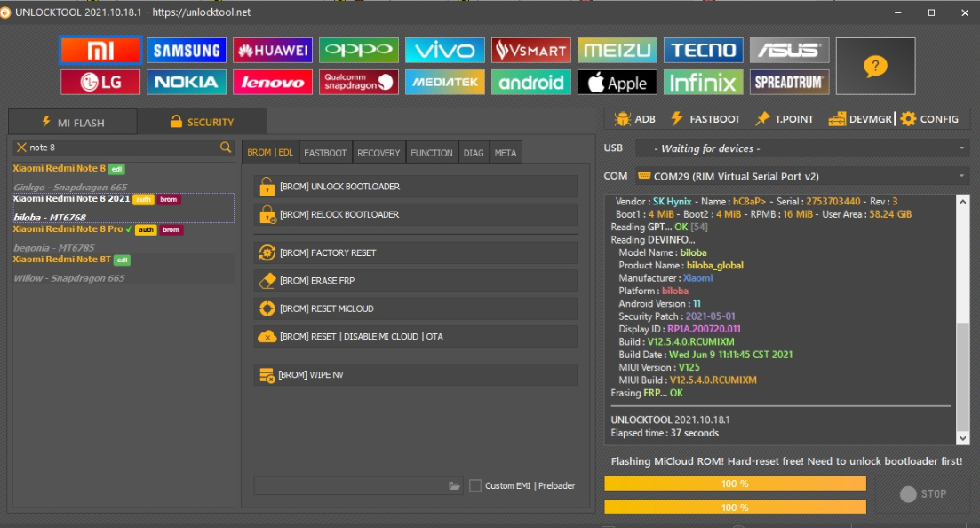The width and height of the screenshot is (980, 528).
Task: Launch DEVMGR device manager
Action: pos(860,119)
